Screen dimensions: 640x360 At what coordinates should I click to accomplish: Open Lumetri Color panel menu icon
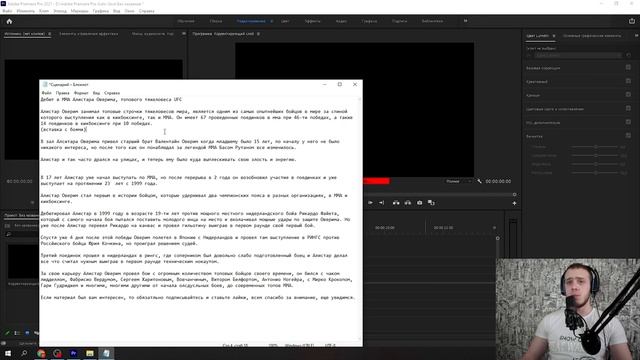pos(554,36)
